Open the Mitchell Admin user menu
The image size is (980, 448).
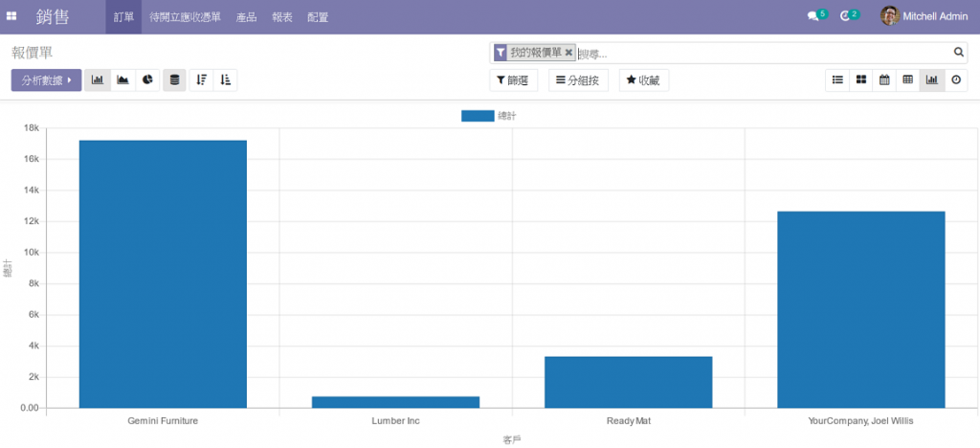[924, 17]
